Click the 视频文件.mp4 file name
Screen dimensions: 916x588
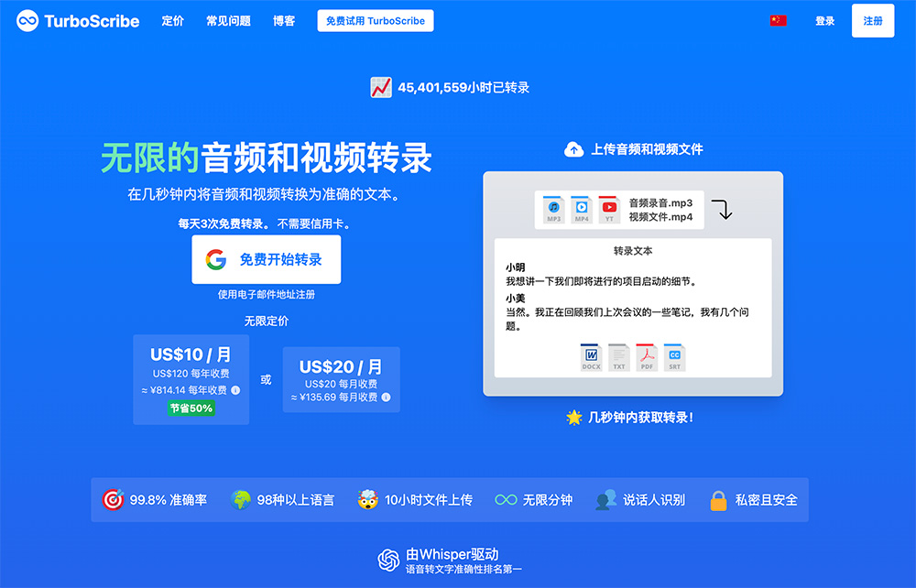click(660, 217)
